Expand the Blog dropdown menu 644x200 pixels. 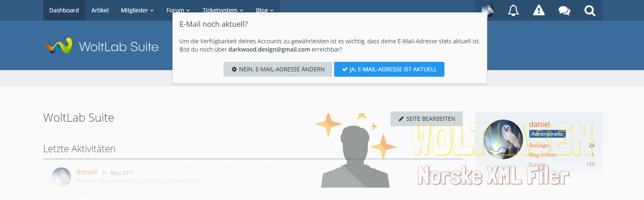click(265, 10)
